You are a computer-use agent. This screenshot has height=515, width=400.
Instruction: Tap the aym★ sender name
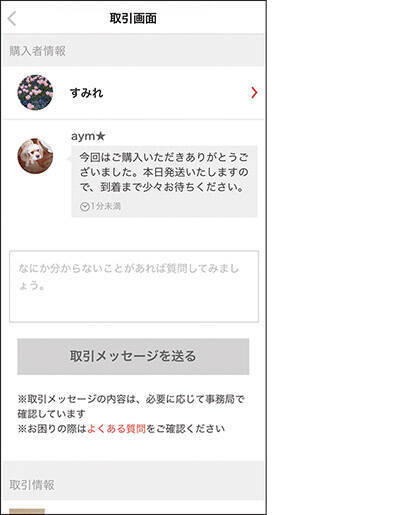pyautogui.click(x=88, y=136)
